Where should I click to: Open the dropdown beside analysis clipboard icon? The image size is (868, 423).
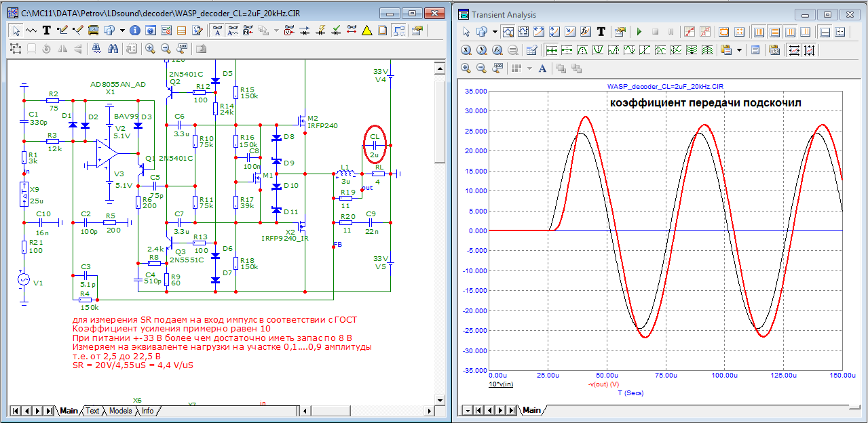(x=738, y=49)
